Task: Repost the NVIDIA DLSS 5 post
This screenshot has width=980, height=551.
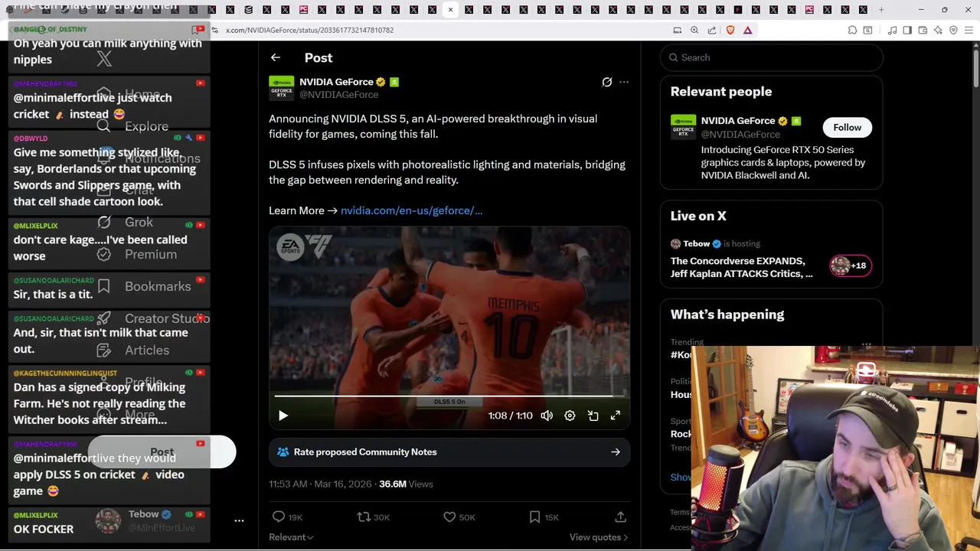Action: [364, 517]
